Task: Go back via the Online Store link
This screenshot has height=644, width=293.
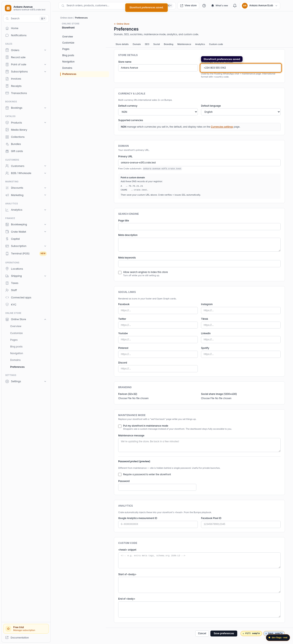Action: click(x=122, y=24)
